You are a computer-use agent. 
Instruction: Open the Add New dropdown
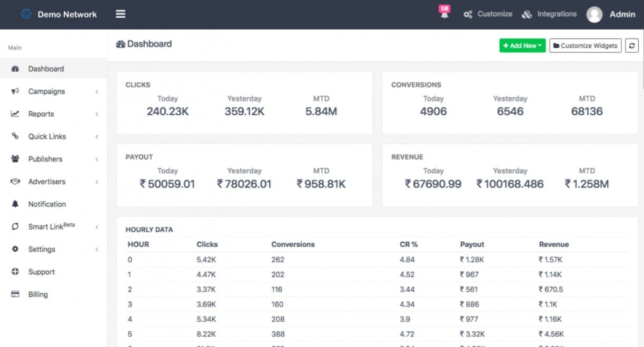(x=522, y=45)
